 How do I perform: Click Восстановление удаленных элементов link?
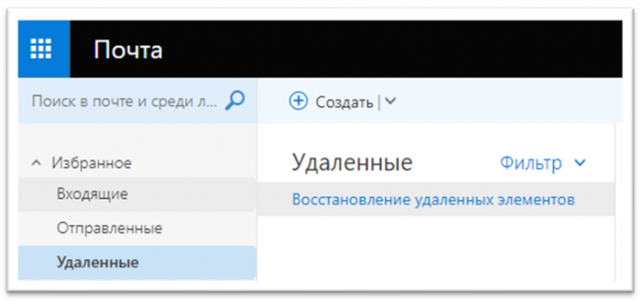click(x=433, y=199)
